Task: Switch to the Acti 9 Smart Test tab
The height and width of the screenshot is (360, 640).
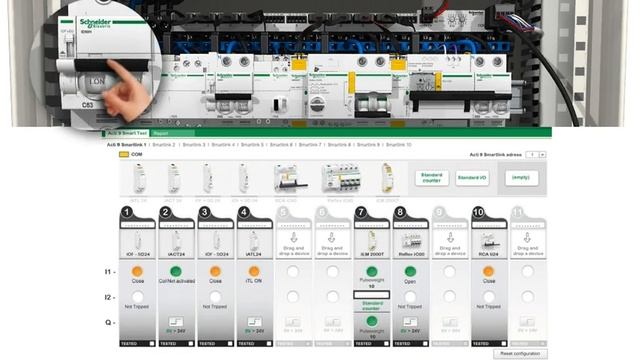Action: point(127,133)
